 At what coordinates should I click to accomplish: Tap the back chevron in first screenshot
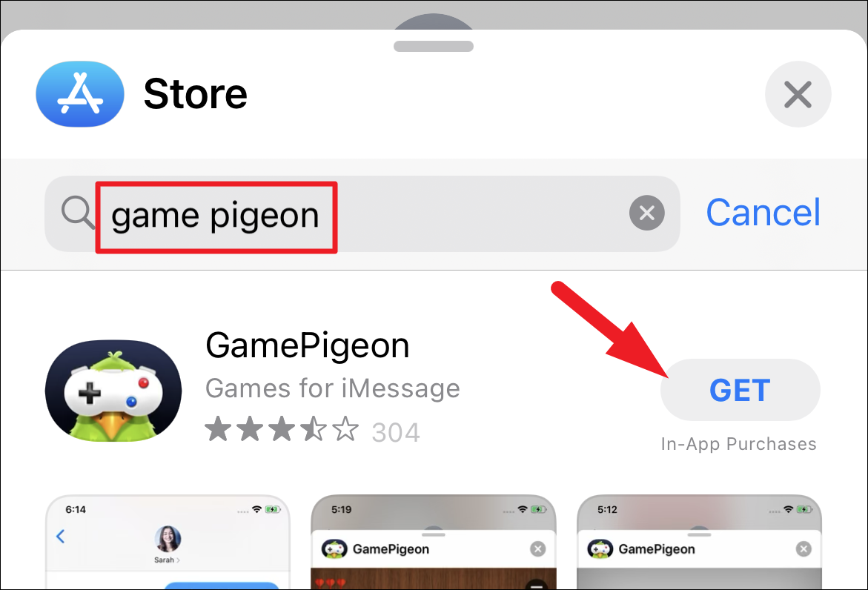[61, 537]
